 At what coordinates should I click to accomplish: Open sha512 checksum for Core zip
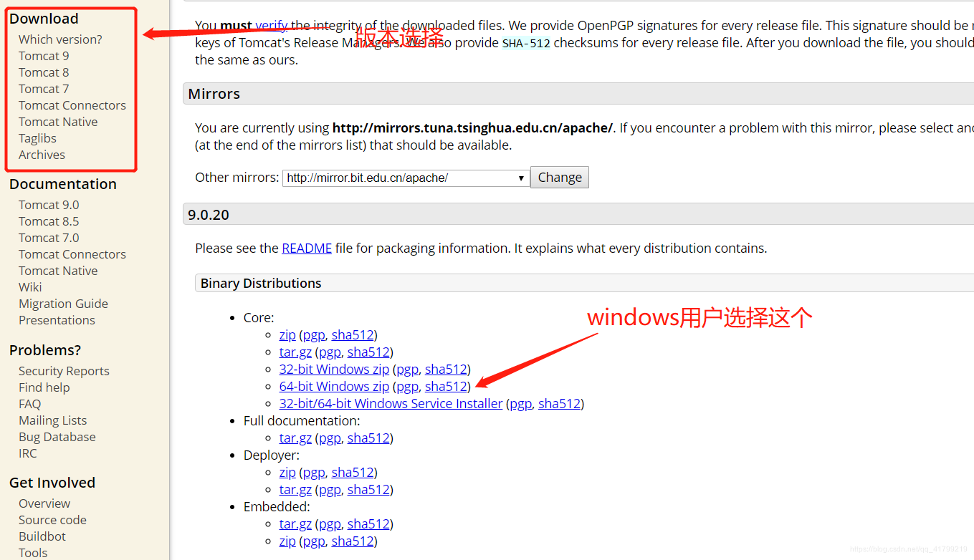point(352,334)
